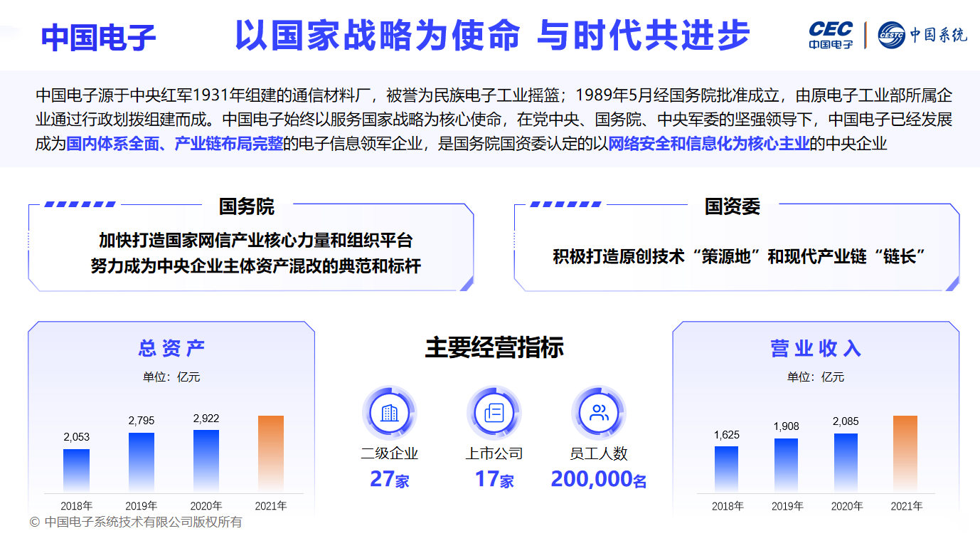Click the 2020年 营业收入 bar showing 2,085
Image resolution: width=980 pixels, height=536 pixels.
[846, 463]
